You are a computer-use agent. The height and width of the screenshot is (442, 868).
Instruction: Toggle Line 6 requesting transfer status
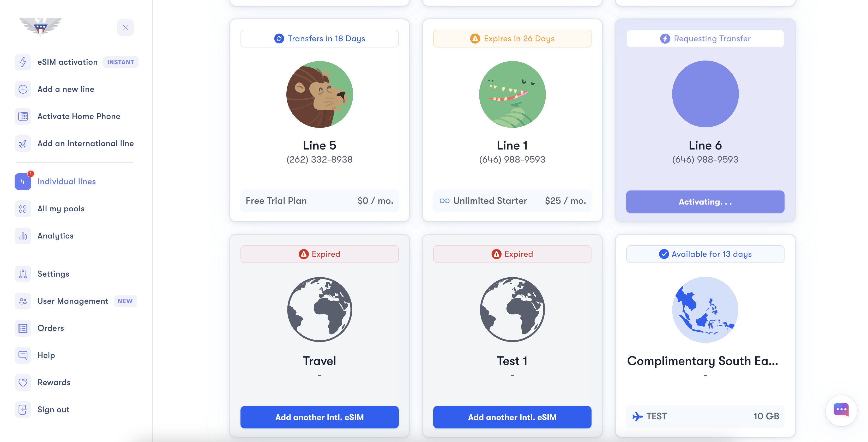tap(705, 38)
